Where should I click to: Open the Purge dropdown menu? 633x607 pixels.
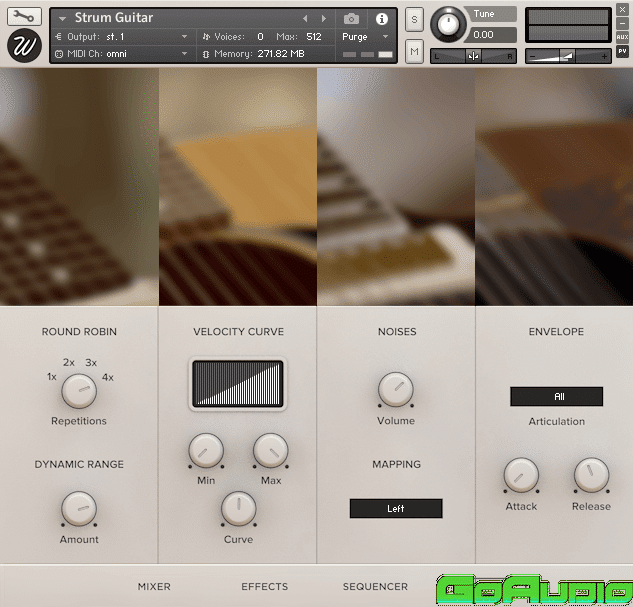(x=366, y=37)
